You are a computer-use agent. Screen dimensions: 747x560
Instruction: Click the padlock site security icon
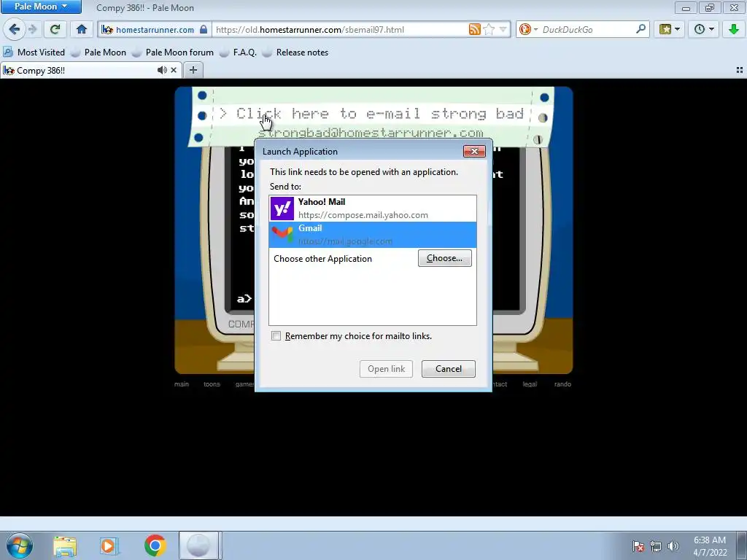204,29
